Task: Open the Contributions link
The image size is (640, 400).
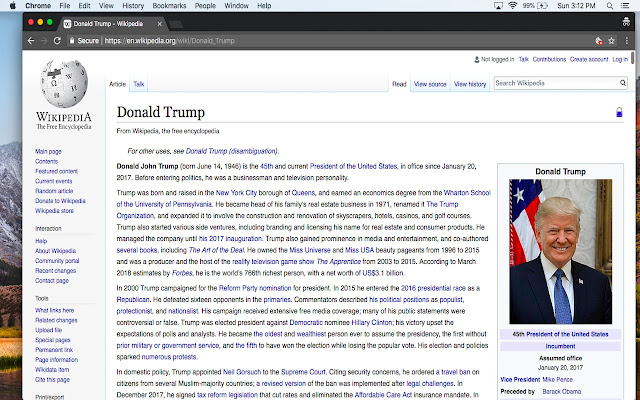Action: pos(549,59)
